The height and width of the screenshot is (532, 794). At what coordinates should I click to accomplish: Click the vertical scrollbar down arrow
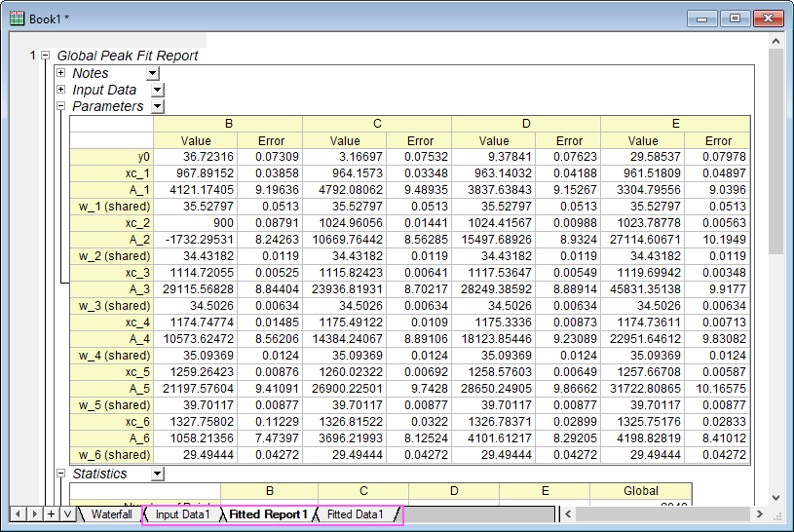(775, 496)
